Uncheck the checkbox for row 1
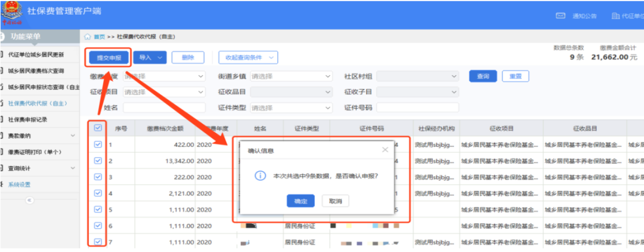 point(98,145)
